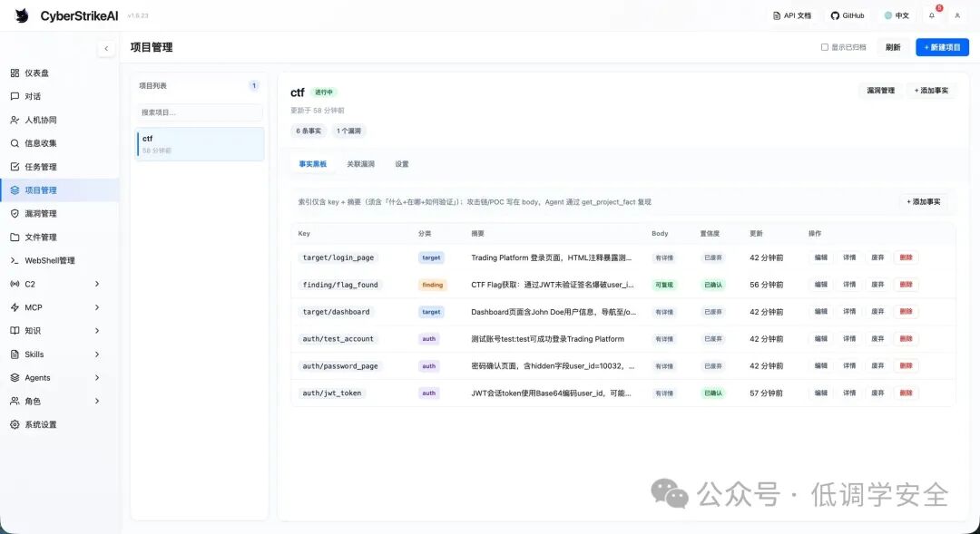Click 删除 for the auth/test_account row
The height and width of the screenshot is (534, 980).
point(906,339)
